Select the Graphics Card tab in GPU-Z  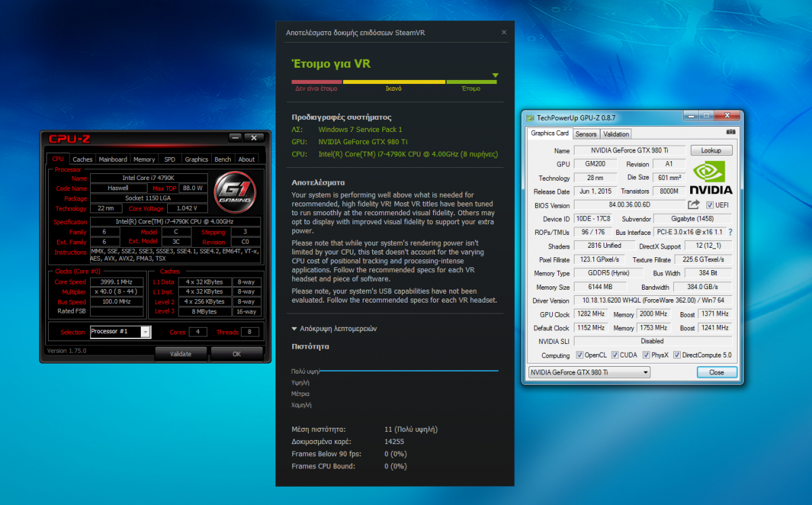(550, 133)
